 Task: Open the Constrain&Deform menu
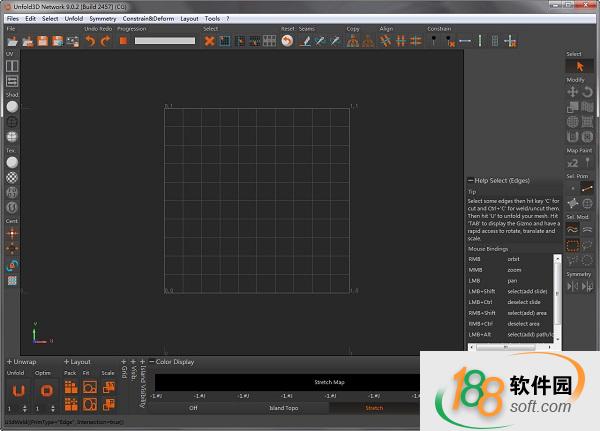(x=149, y=18)
